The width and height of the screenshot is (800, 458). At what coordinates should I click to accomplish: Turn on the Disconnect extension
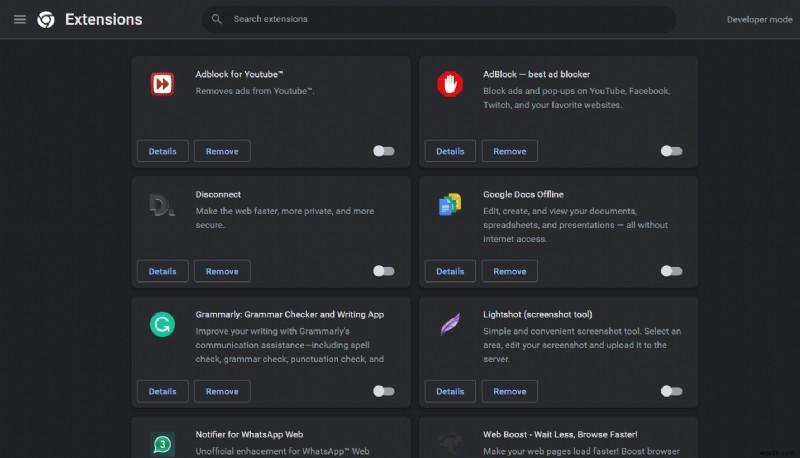point(384,271)
